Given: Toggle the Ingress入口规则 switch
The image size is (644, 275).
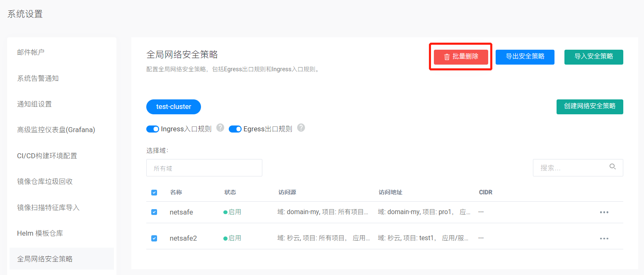Looking at the screenshot, I should coord(153,129).
